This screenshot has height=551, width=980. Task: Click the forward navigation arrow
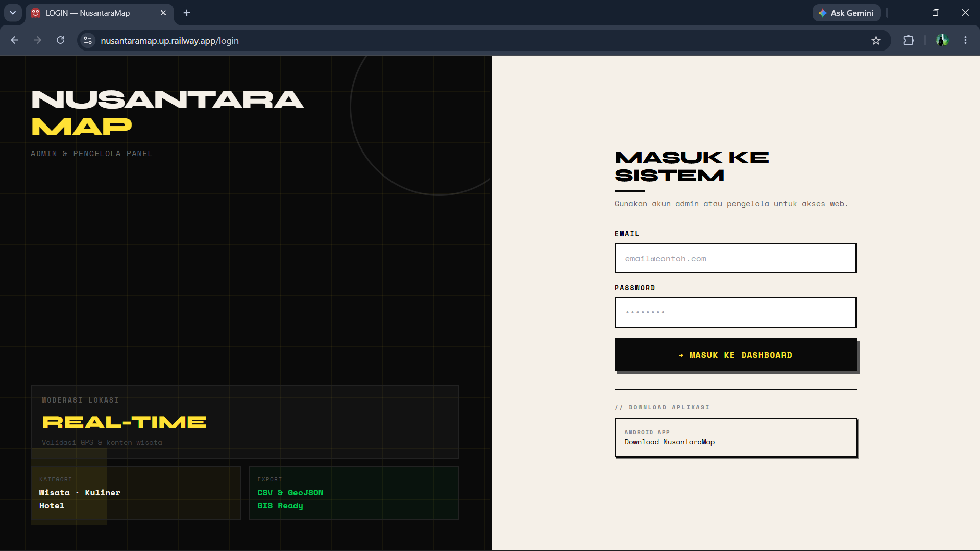(37, 40)
